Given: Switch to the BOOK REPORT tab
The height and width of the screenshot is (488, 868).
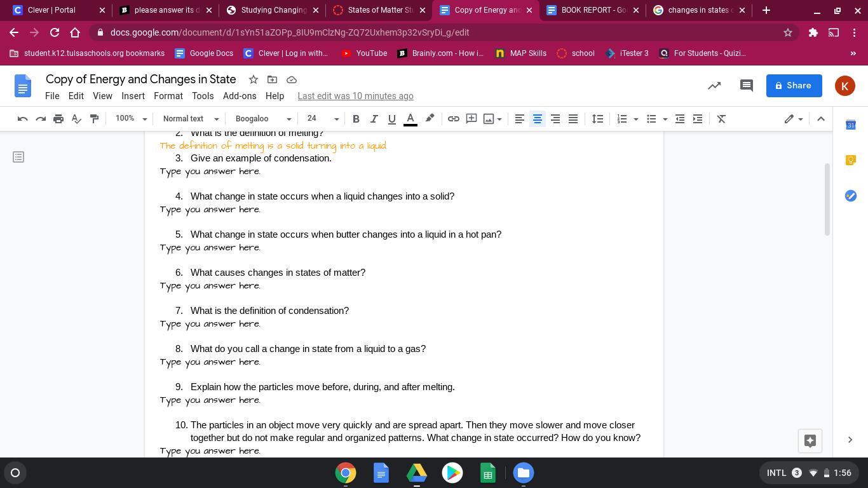Looking at the screenshot, I should pyautogui.click(x=593, y=10).
